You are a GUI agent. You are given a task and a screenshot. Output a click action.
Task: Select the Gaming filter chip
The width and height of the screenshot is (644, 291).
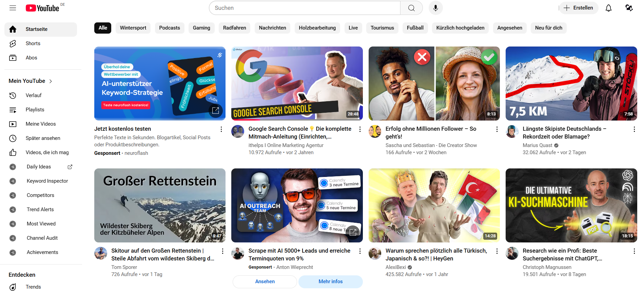coord(201,28)
